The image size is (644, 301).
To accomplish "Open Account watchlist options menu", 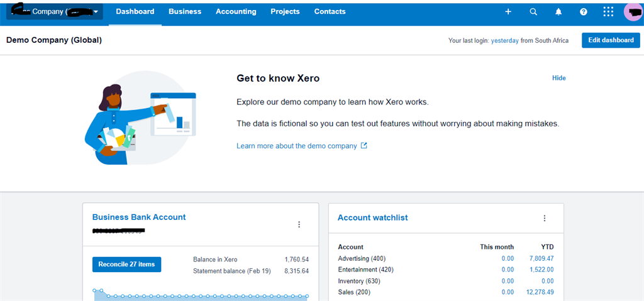I will pyautogui.click(x=545, y=218).
